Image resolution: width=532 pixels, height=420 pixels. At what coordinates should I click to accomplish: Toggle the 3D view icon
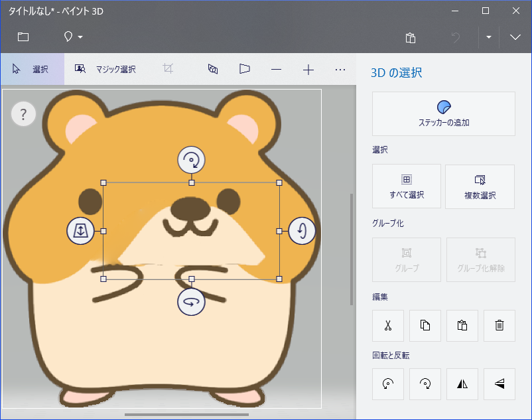coord(213,69)
